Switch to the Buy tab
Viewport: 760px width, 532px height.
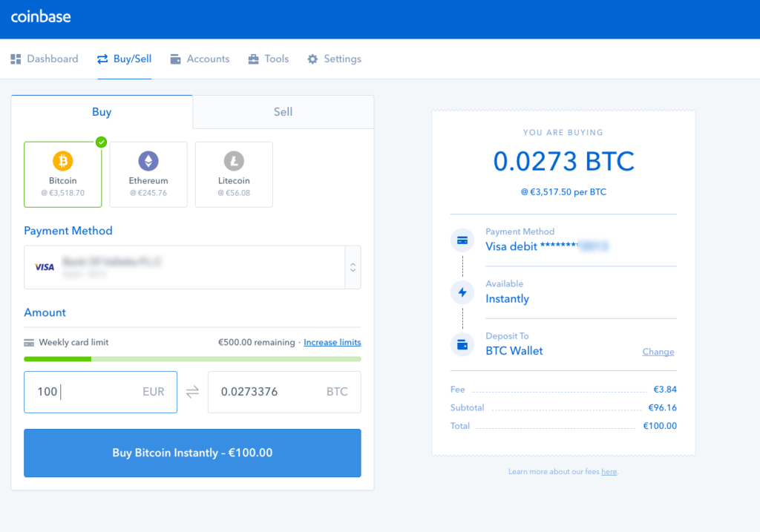[102, 112]
